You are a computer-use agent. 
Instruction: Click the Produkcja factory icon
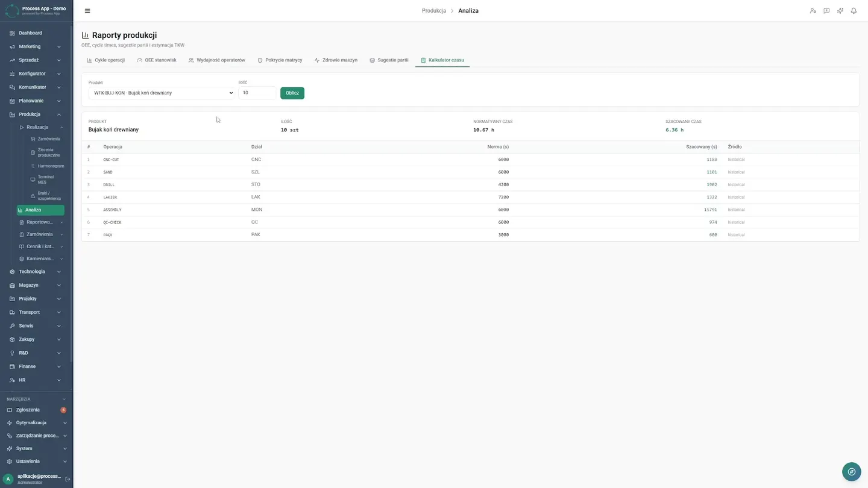pos(12,114)
